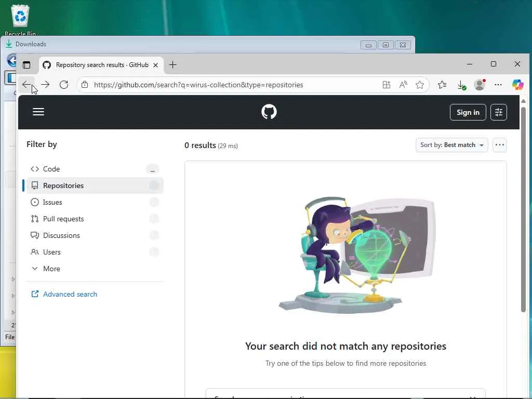
Task: Open the favorites list icon
Action: [442, 85]
